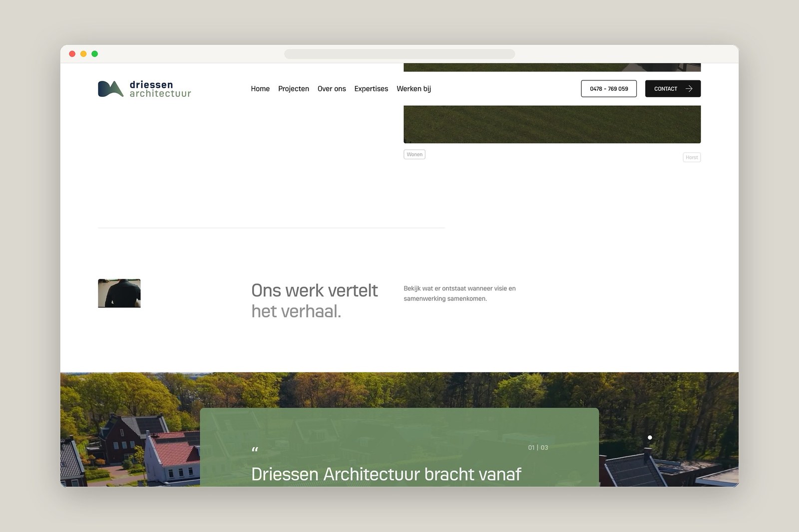Click the browser address bar
The width and height of the screenshot is (799, 532).
coord(399,54)
